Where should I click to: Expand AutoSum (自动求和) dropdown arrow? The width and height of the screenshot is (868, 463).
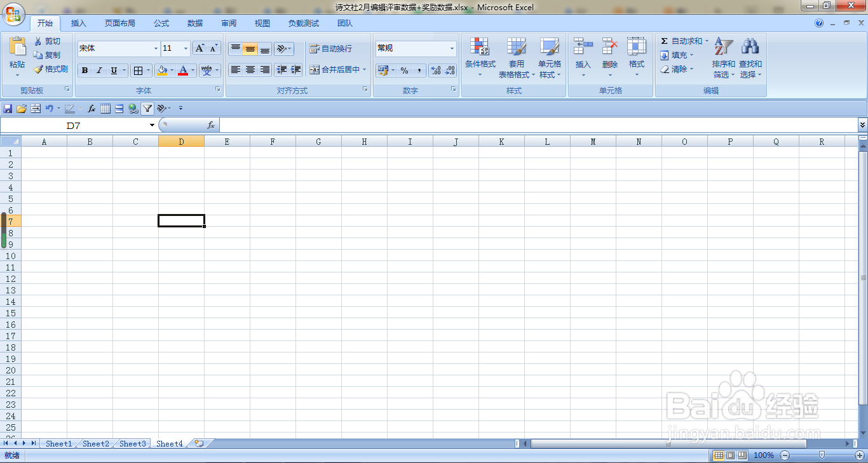tap(707, 41)
